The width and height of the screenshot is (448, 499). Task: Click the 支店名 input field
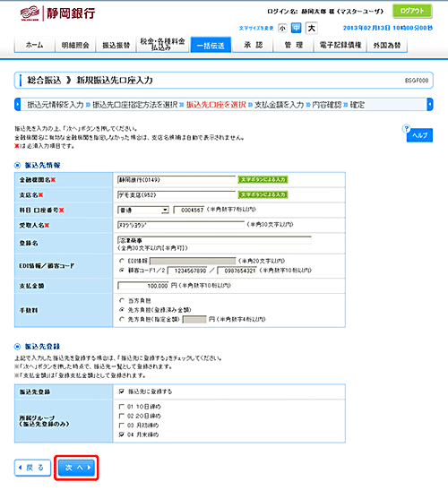[177, 194]
